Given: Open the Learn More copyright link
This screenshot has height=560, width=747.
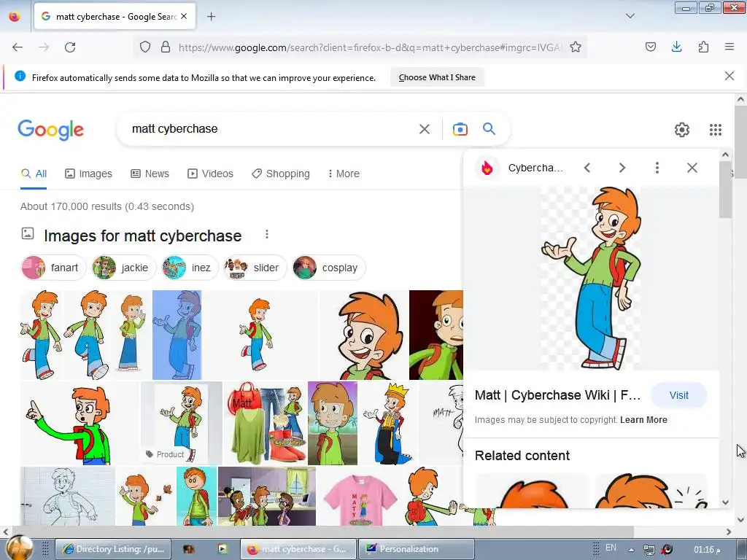Looking at the screenshot, I should click(643, 420).
